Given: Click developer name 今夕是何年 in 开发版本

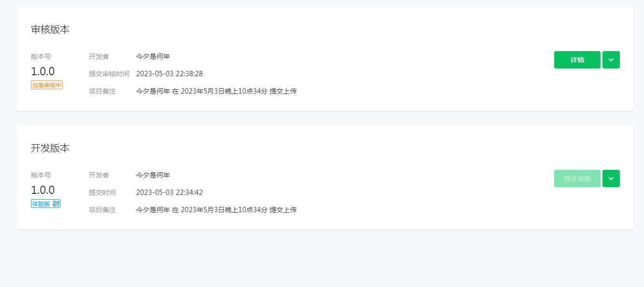Looking at the screenshot, I should click(x=153, y=175).
